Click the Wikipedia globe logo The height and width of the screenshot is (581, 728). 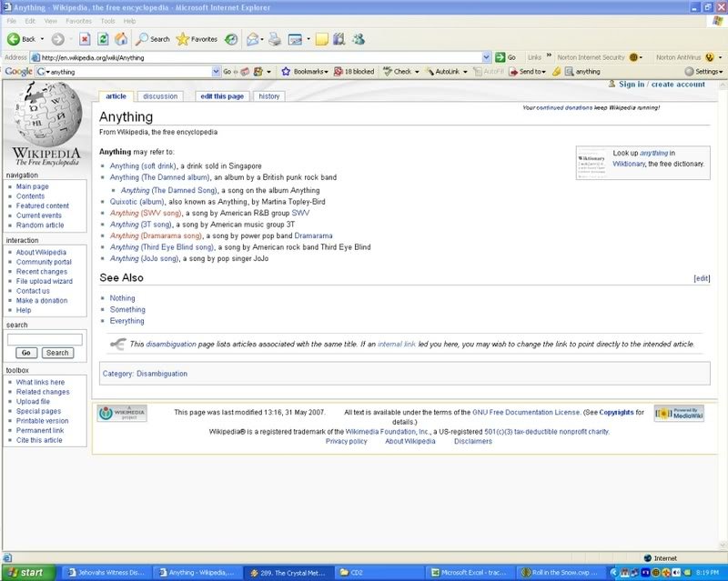pyautogui.click(x=47, y=115)
